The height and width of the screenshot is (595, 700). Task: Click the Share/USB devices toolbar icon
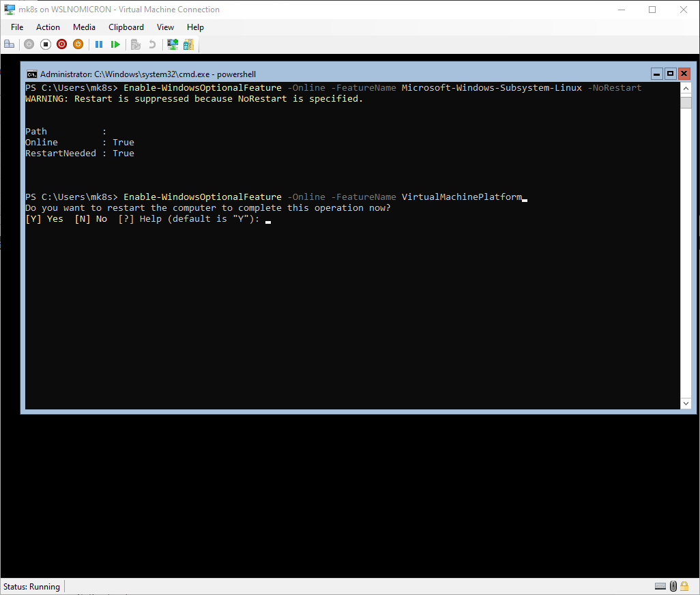pos(188,44)
